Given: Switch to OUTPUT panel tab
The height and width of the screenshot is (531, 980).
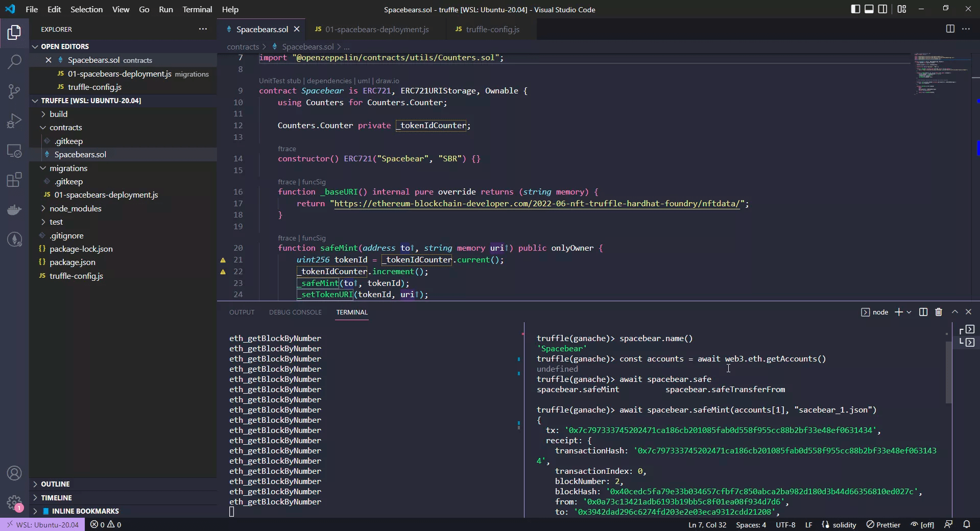Looking at the screenshot, I should click(242, 312).
